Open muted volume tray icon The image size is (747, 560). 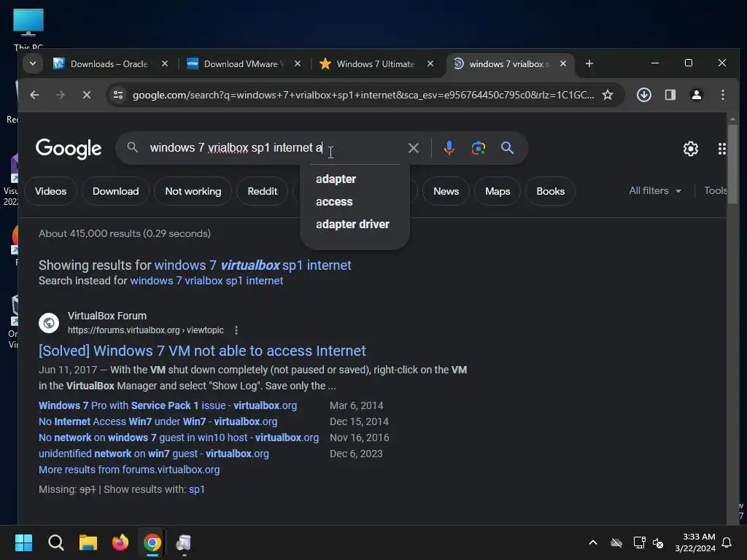point(659,542)
